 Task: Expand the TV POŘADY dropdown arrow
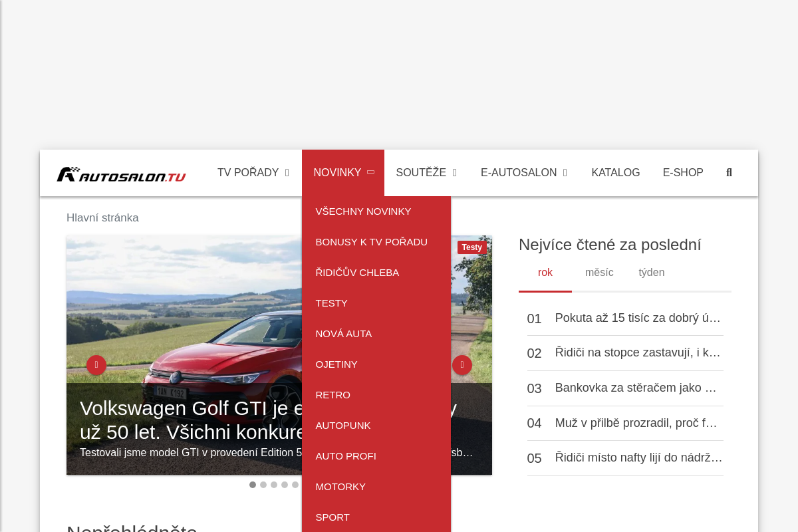(287, 173)
